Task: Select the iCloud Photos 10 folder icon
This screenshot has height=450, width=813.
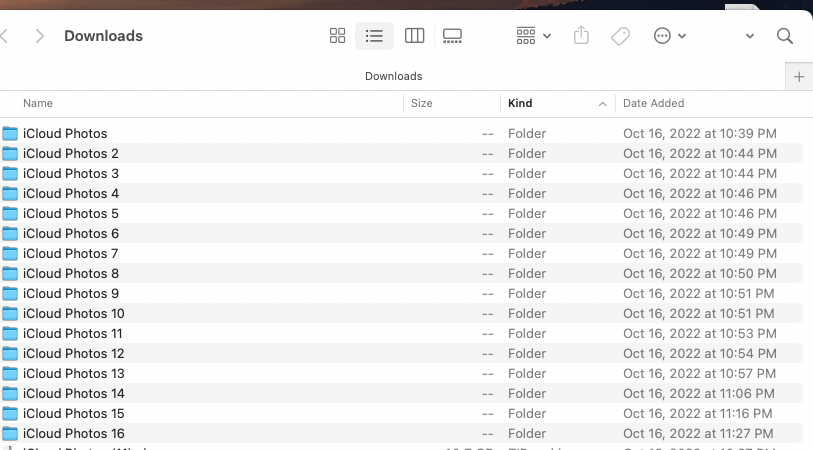Action: 10,314
